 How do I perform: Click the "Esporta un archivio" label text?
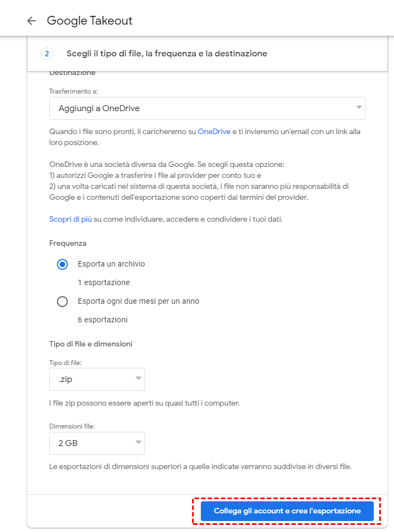111,264
